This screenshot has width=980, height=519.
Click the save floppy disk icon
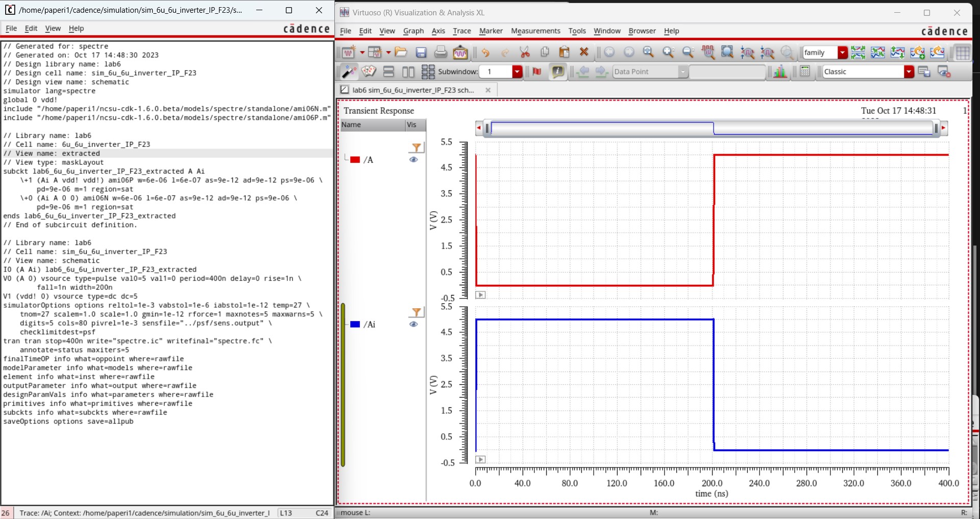[421, 53]
